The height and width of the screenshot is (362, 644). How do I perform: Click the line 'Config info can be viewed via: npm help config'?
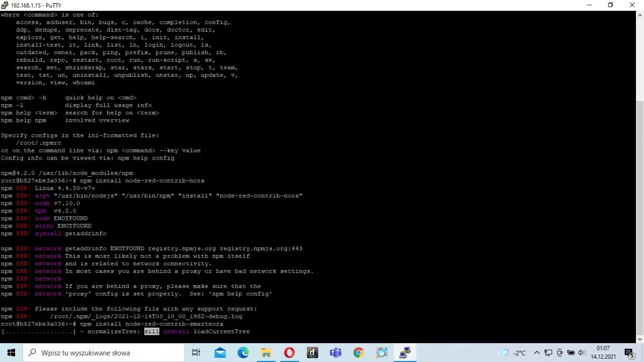point(87,158)
